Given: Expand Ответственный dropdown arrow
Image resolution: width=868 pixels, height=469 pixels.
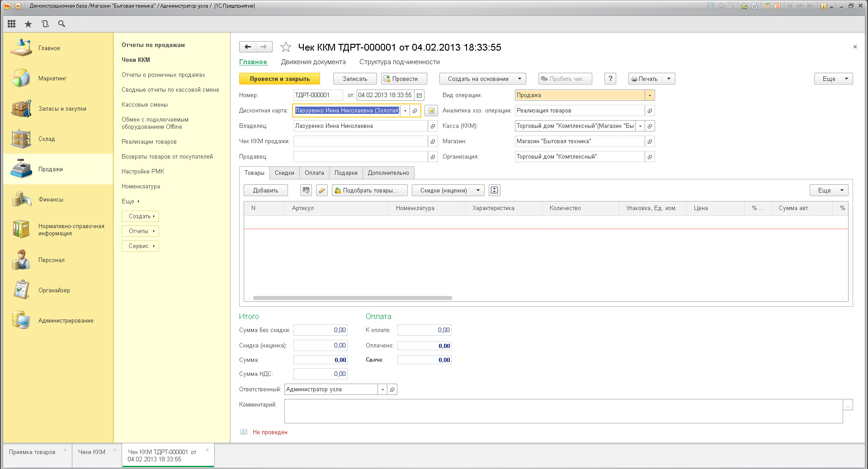Looking at the screenshot, I should pos(382,389).
